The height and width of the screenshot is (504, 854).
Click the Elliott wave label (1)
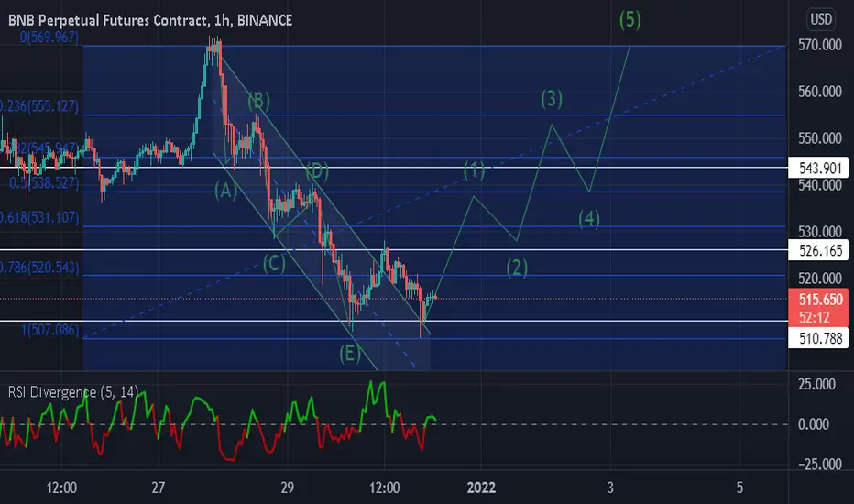pyautogui.click(x=475, y=170)
